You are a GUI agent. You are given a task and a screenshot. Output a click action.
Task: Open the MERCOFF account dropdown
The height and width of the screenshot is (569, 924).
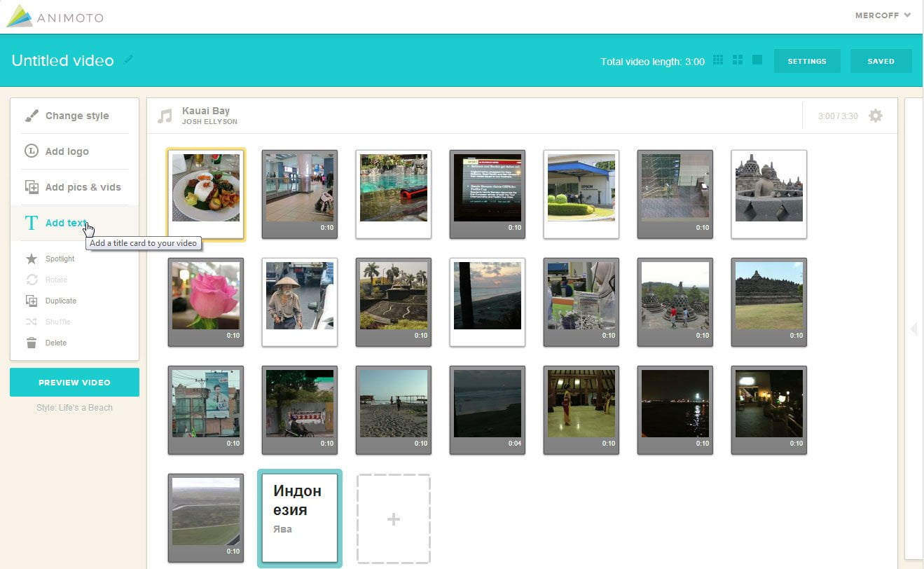pyautogui.click(x=883, y=15)
